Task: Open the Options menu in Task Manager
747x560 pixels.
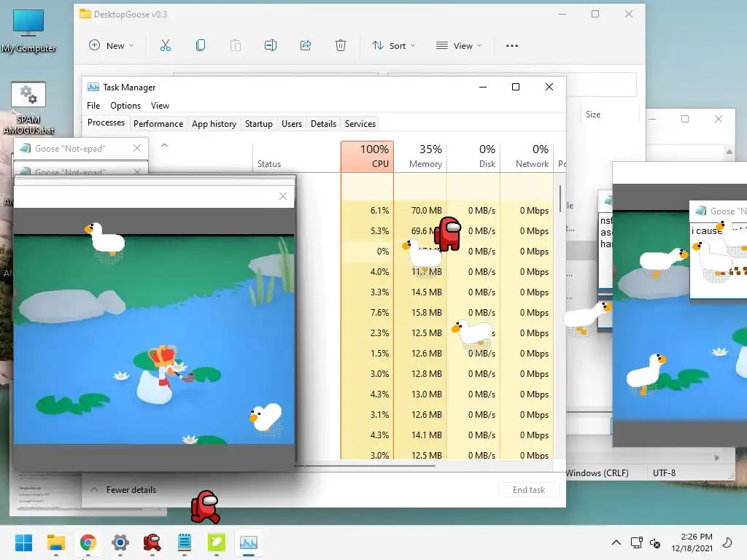Action: click(125, 106)
